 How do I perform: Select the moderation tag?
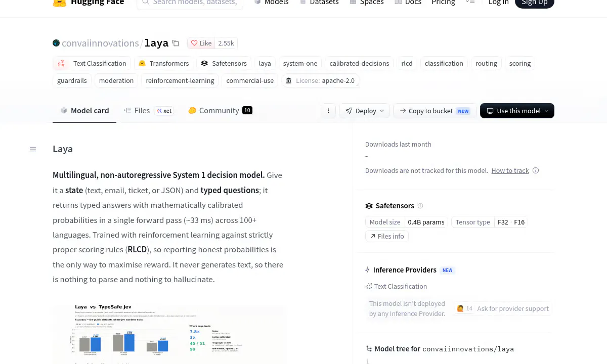click(116, 80)
